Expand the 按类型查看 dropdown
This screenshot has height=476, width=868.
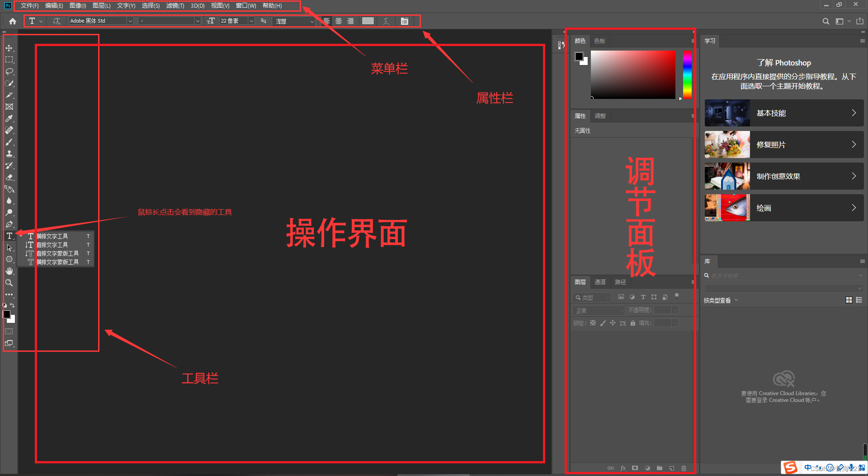coord(721,300)
